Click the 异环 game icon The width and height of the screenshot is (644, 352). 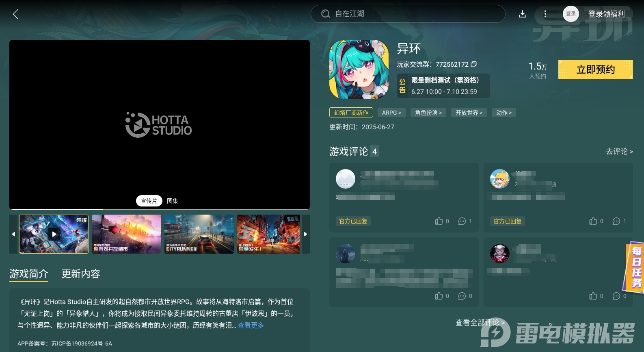(359, 70)
